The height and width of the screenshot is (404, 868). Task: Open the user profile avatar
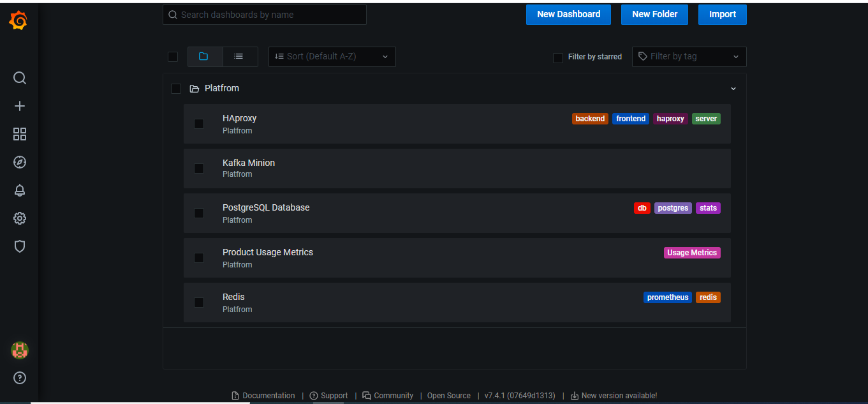20,350
